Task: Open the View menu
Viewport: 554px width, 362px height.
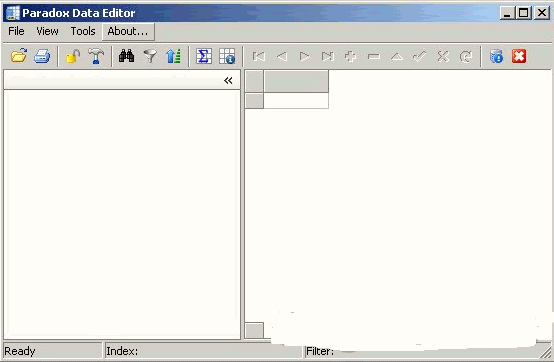Action: point(47,31)
